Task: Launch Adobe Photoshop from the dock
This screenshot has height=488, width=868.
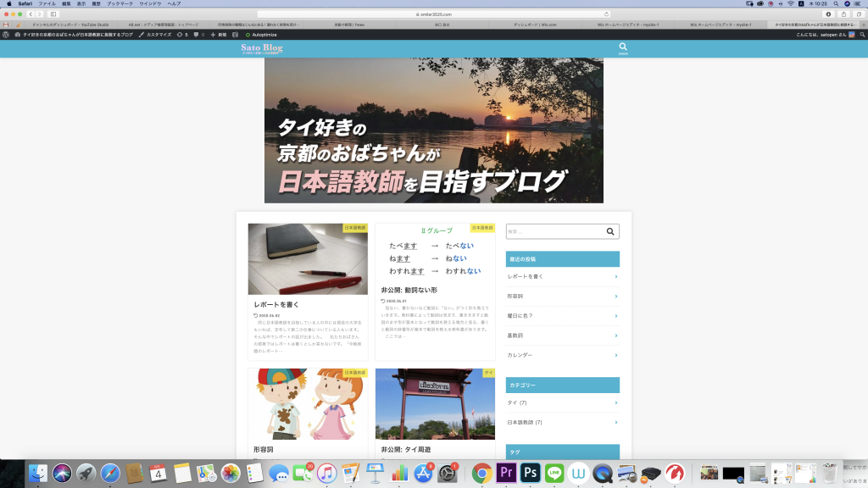Action: pyautogui.click(x=531, y=473)
